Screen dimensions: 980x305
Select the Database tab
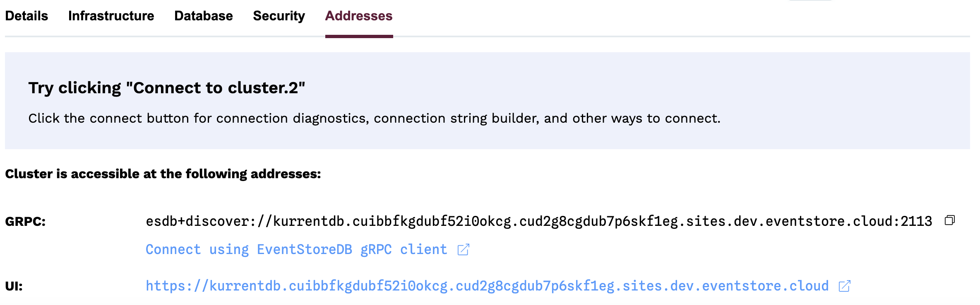203,16
